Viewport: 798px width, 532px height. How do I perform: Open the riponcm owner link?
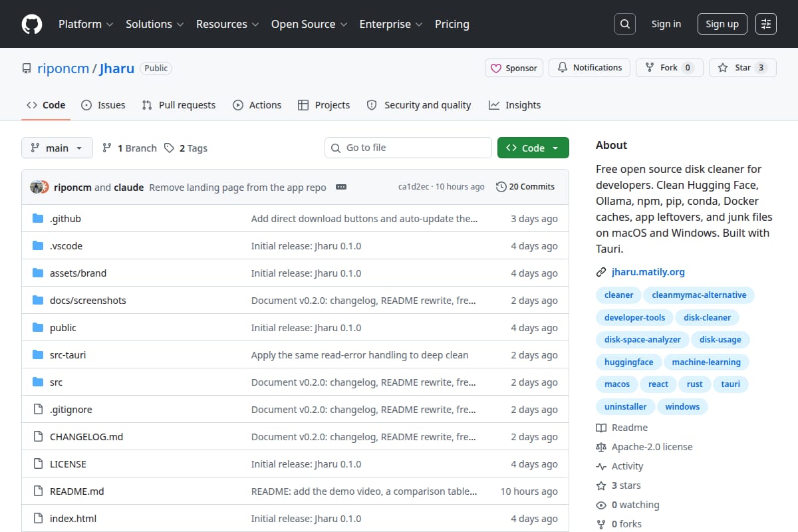[63, 68]
